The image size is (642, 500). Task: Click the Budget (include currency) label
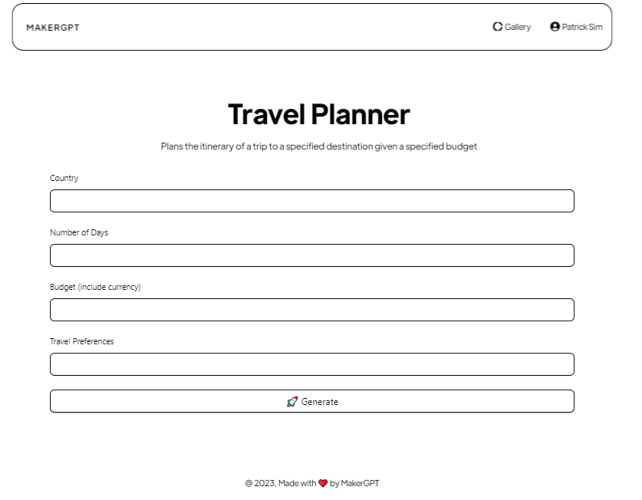95,287
